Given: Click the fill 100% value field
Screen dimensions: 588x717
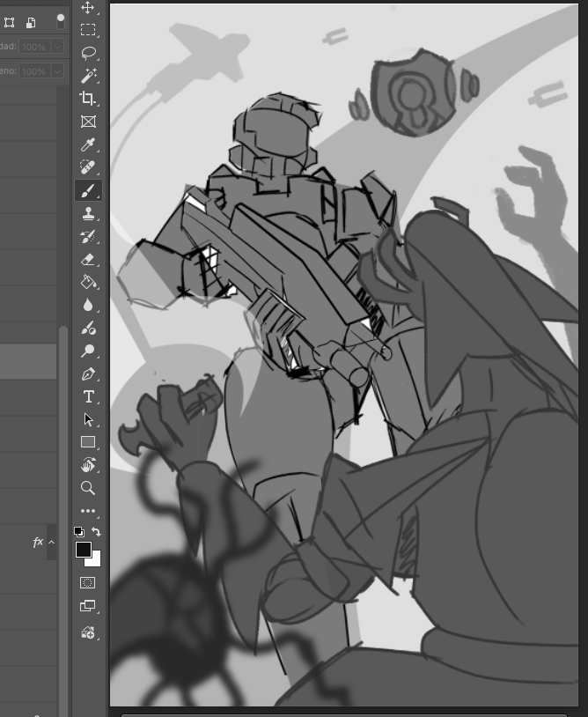Looking at the screenshot, I should coord(34,71).
